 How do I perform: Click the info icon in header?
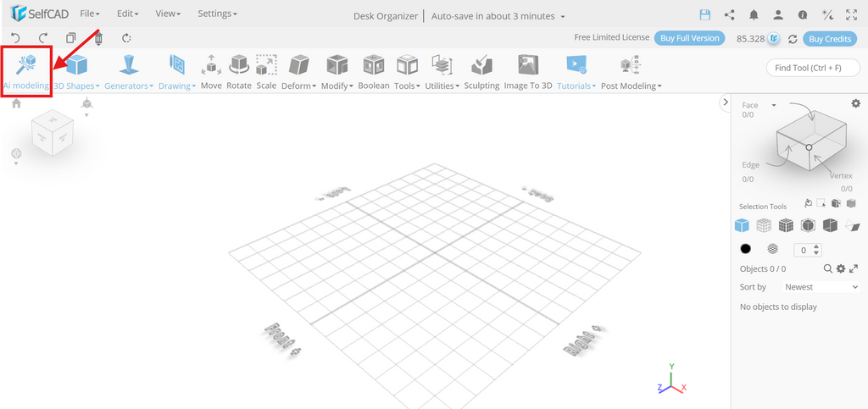[x=803, y=15]
